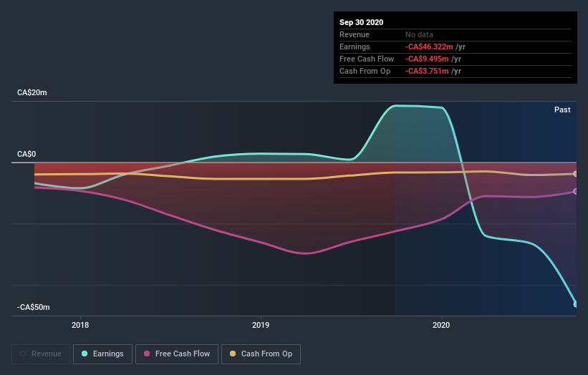Viewport: 588px width, 375px height.
Task: Toggle the Earnings series legend button
Action: pyautogui.click(x=102, y=354)
